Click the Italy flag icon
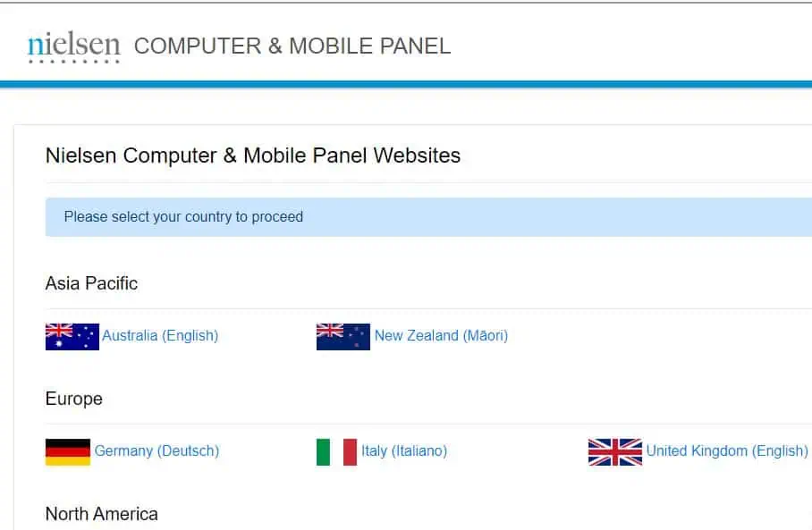812x530 pixels. pyautogui.click(x=336, y=452)
